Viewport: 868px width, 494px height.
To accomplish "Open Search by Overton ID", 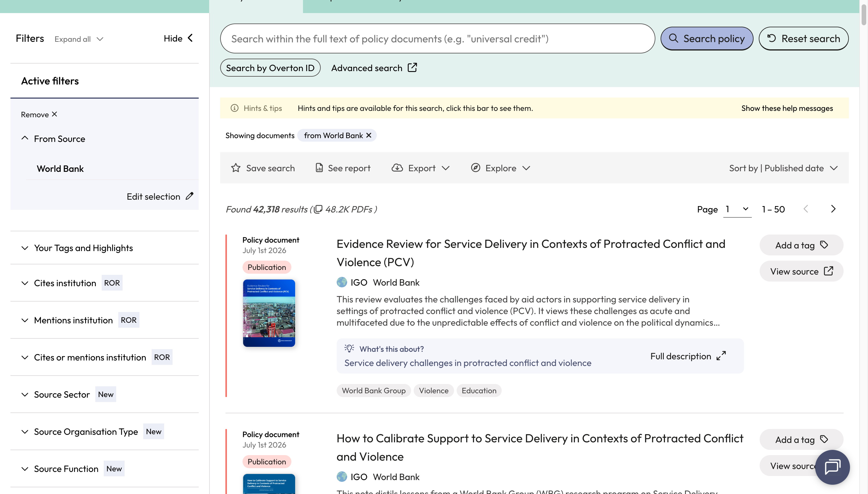I will point(270,68).
